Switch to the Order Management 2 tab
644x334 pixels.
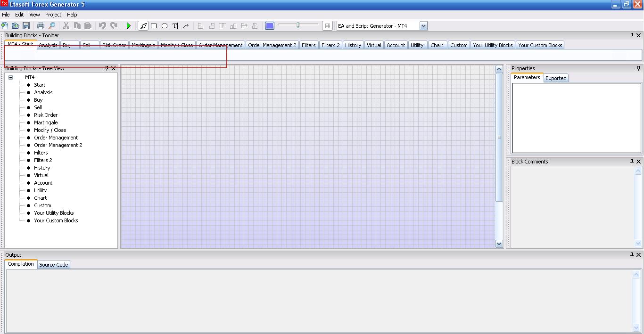pyautogui.click(x=272, y=45)
